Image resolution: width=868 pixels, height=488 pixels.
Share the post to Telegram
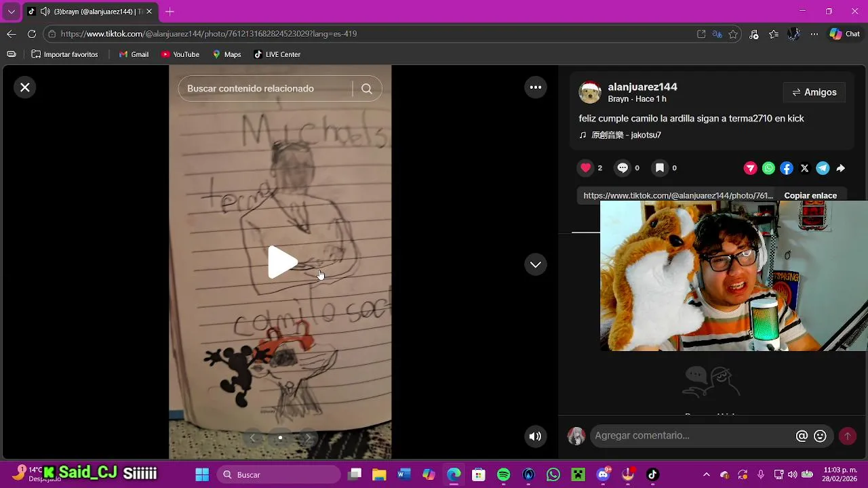pos(823,168)
